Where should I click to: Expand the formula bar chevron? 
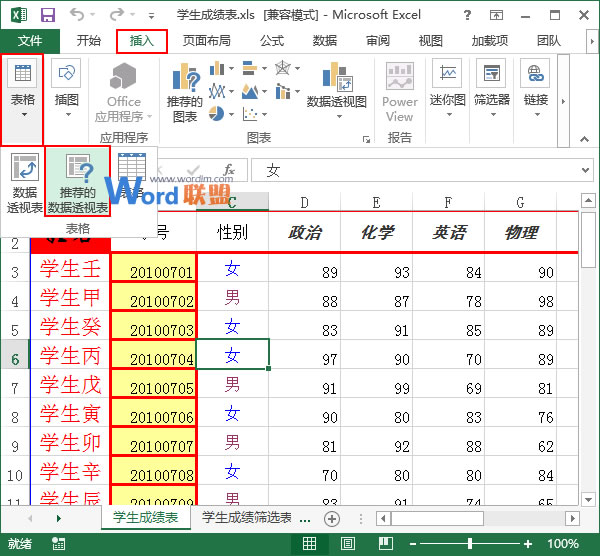585,170
